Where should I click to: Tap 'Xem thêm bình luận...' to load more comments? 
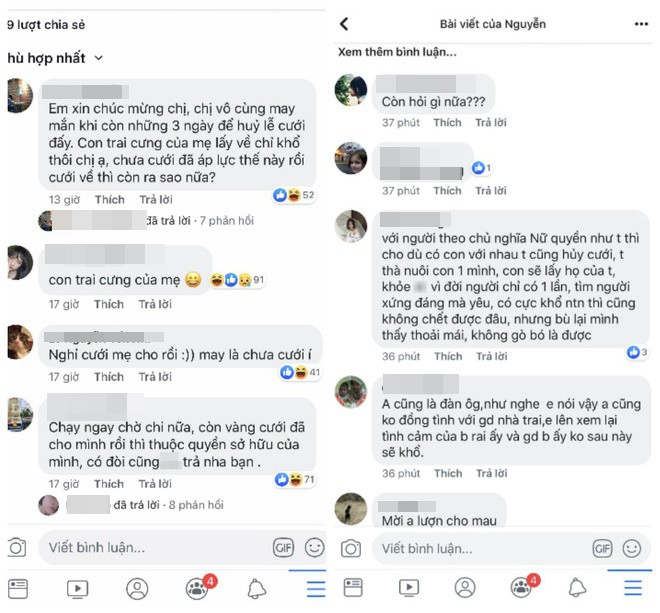coord(397,52)
